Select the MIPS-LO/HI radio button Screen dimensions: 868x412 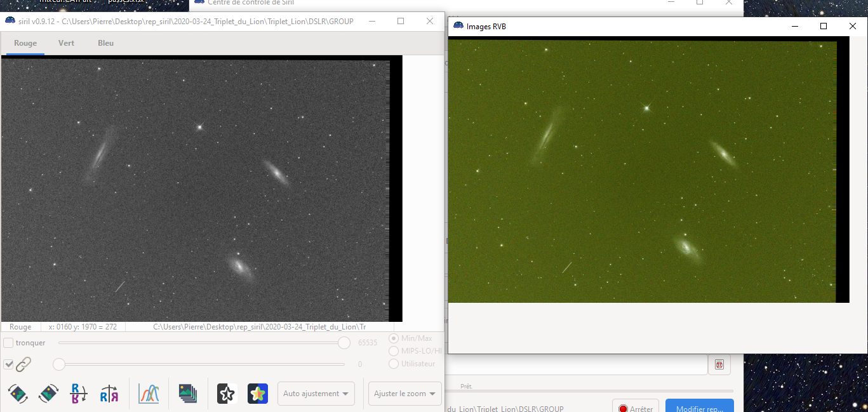point(394,351)
